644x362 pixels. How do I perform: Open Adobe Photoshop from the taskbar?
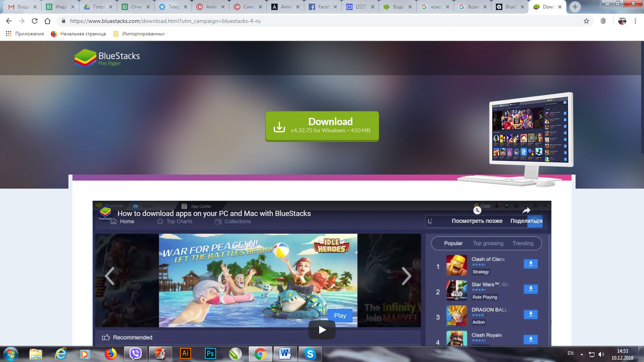coord(210,354)
